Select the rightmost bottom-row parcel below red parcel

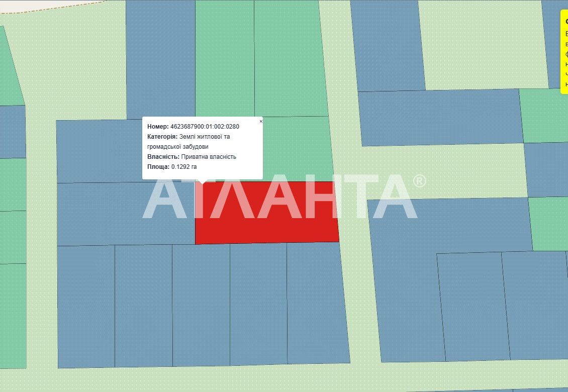tap(318, 303)
